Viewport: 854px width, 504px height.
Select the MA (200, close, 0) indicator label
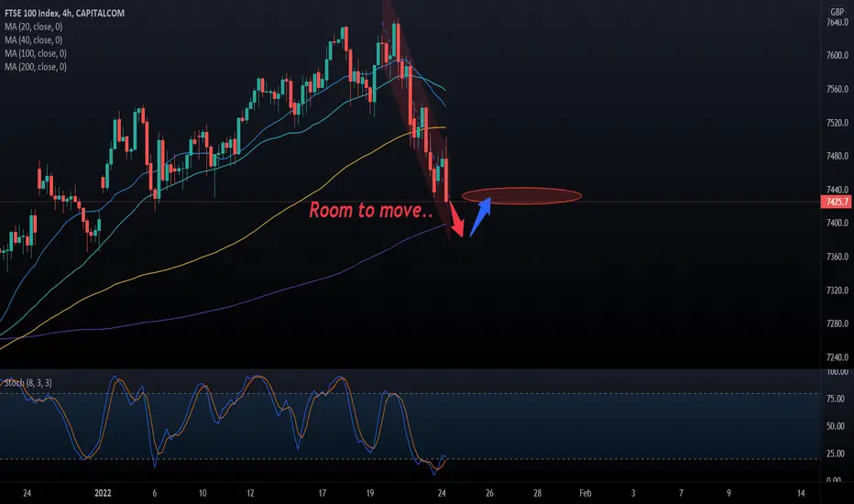pyautogui.click(x=36, y=67)
